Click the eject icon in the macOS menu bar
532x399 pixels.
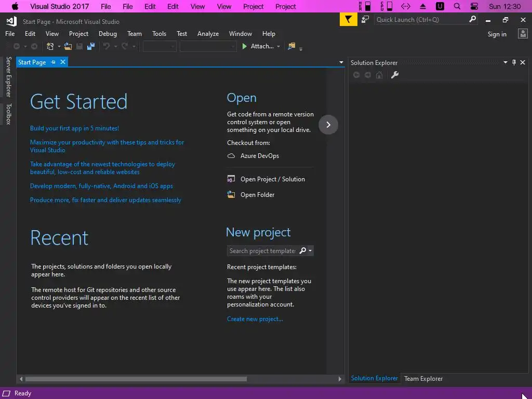[x=423, y=6]
